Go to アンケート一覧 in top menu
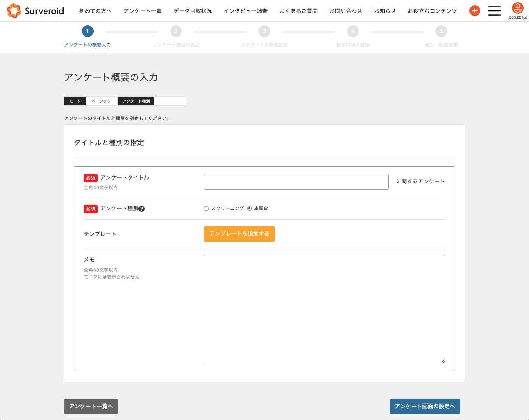Image resolution: width=529 pixels, height=420 pixels. point(143,11)
